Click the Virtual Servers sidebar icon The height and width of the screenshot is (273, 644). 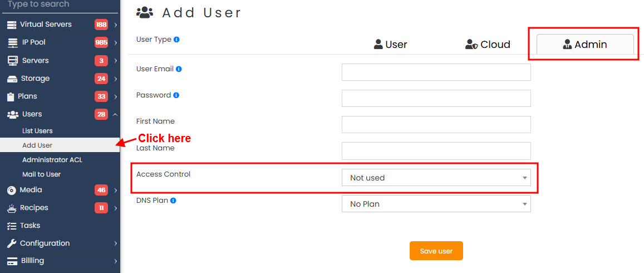pyautogui.click(x=11, y=25)
